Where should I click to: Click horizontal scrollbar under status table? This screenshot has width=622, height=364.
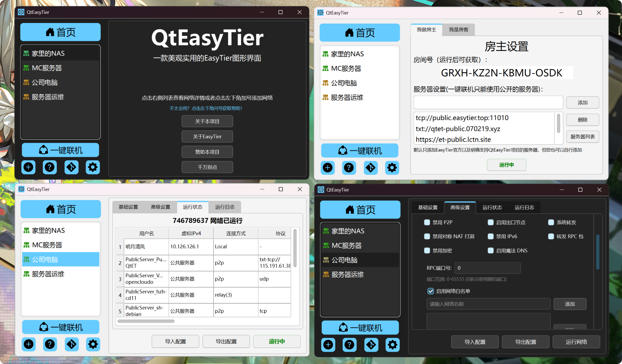coord(146,321)
